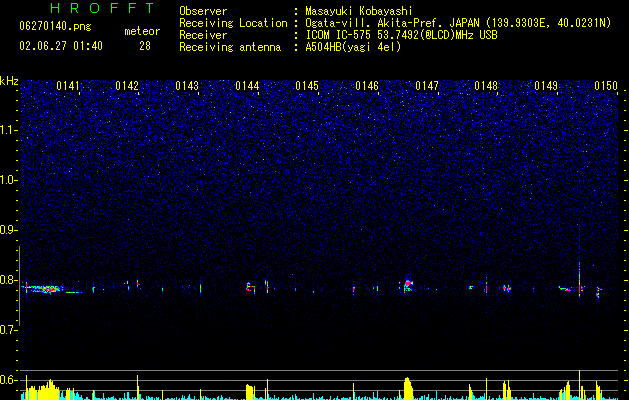Select the meteor count value 28
The width and height of the screenshot is (629, 400).
coord(145,46)
